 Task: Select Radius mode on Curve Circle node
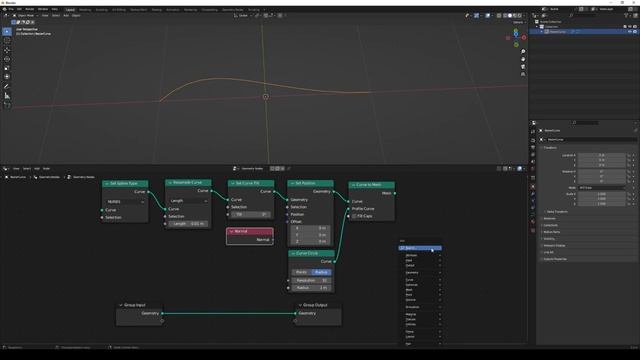pyautogui.click(x=321, y=272)
